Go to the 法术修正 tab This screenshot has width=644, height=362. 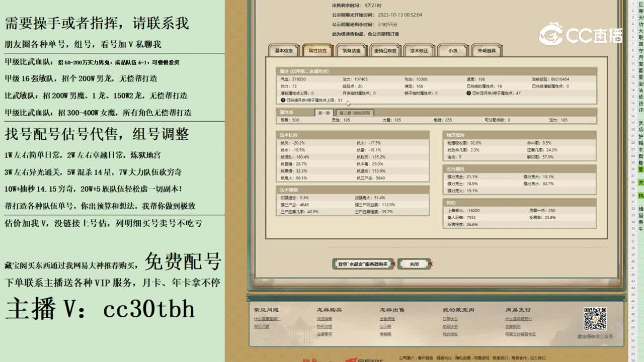pyautogui.click(x=419, y=51)
